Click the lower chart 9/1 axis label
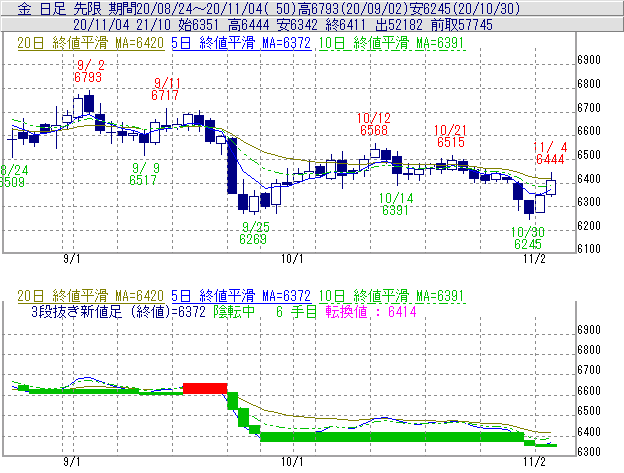 tap(72, 462)
